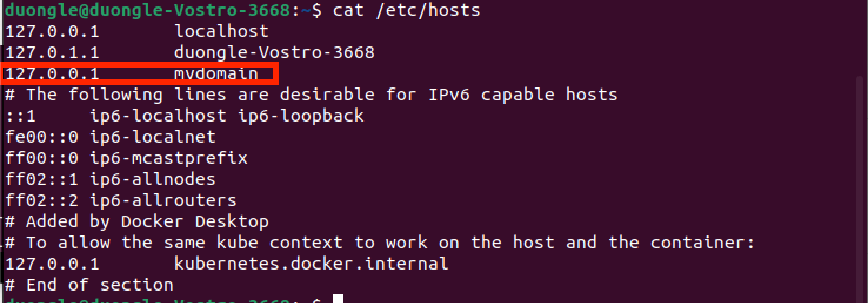
Task: Click the "ip6-loopback" alias
Action: point(301,116)
